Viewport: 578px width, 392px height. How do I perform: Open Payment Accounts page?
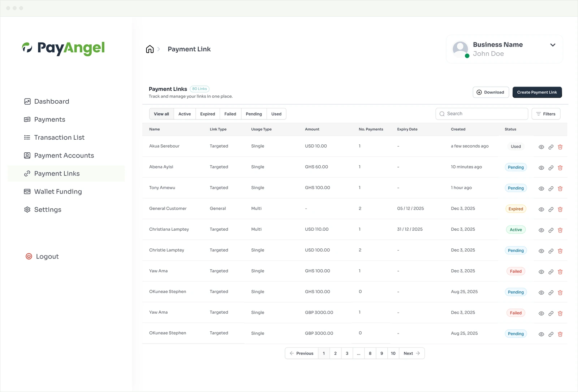pyautogui.click(x=59, y=156)
